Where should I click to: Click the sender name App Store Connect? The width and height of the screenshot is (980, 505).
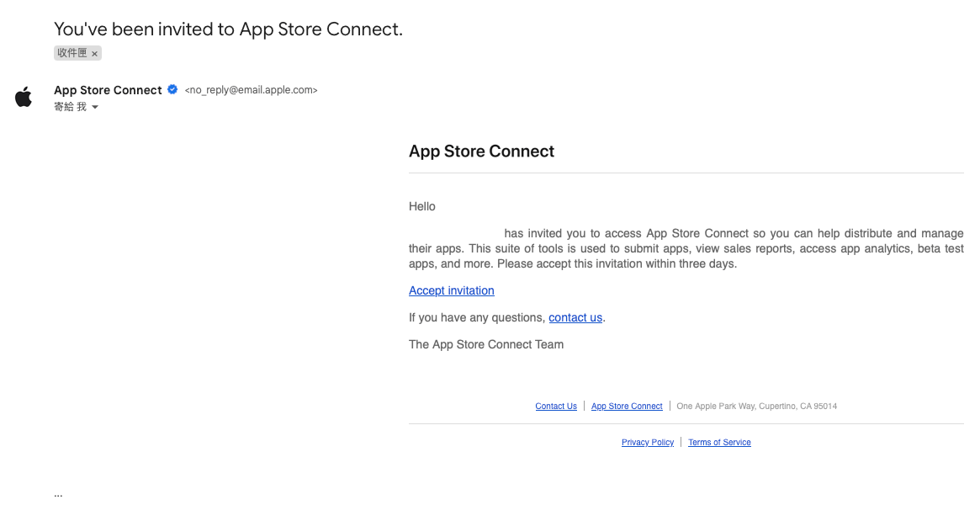[109, 90]
